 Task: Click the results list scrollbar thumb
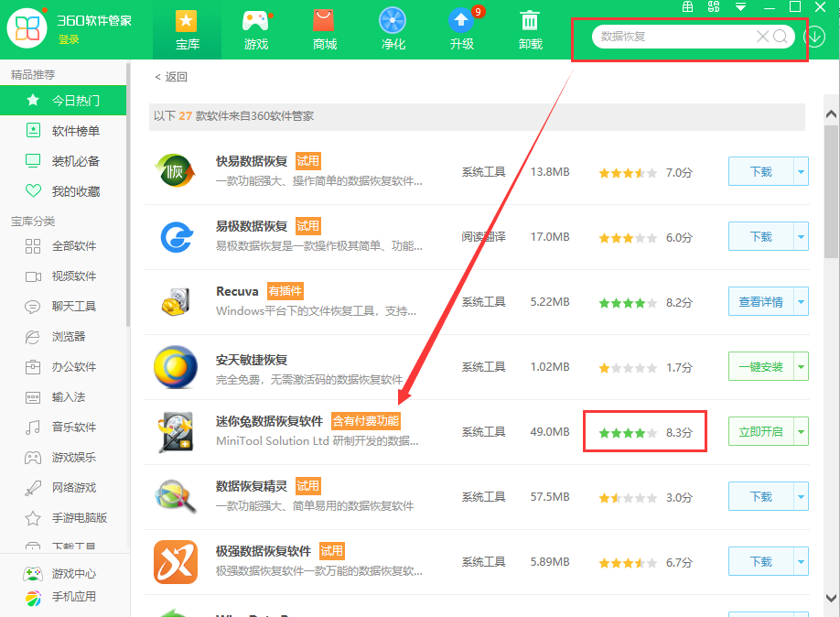831,191
